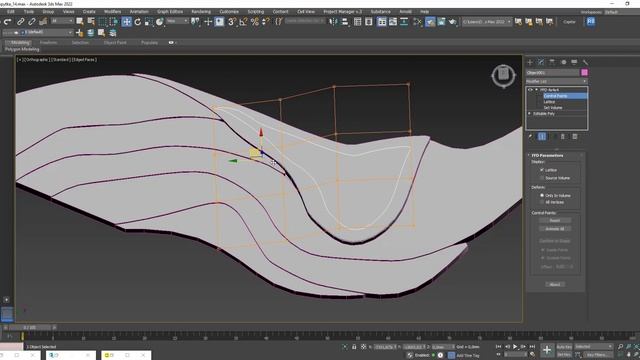
Task: Toggle ribbon visibility eye icon
Action: click(171, 42)
